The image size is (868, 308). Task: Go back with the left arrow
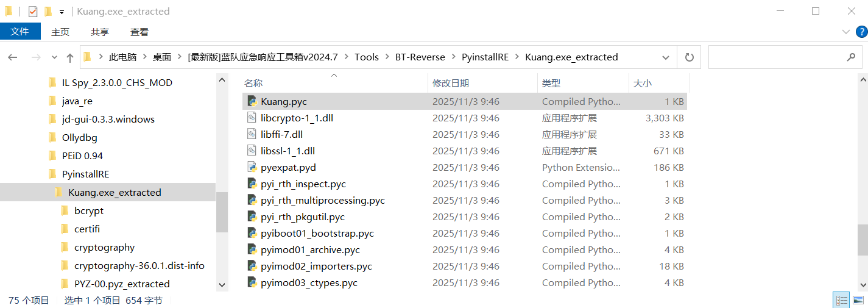pos(13,57)
